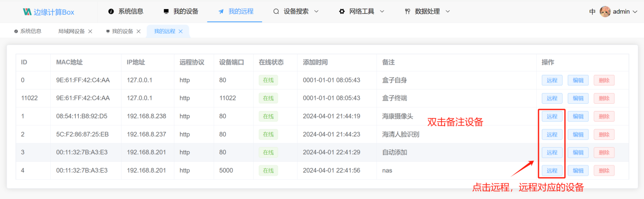Open the 我的设备 top menu
The width and height of the screenshot is (644, 199).
click(x=181, y=11)
